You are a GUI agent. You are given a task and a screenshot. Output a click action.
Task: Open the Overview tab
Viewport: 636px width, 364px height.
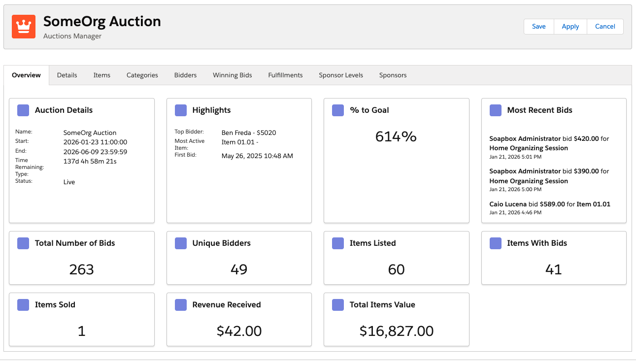(27, 75)
